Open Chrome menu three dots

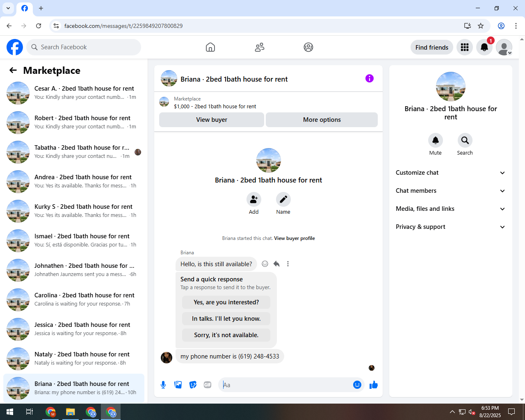516,26
